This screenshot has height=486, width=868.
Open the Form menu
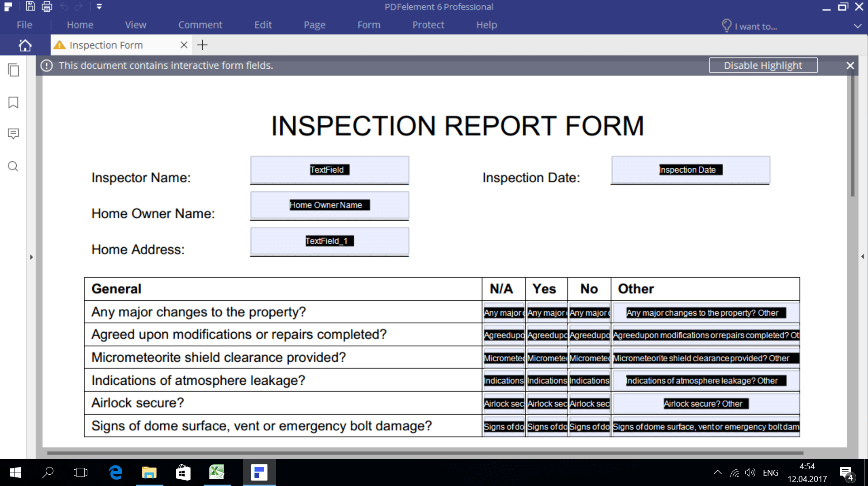tap(368, 25)
